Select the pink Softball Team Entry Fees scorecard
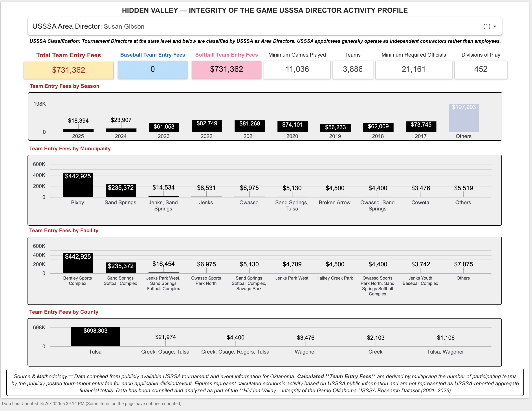 pyautogui.click(x=226, y=70)
